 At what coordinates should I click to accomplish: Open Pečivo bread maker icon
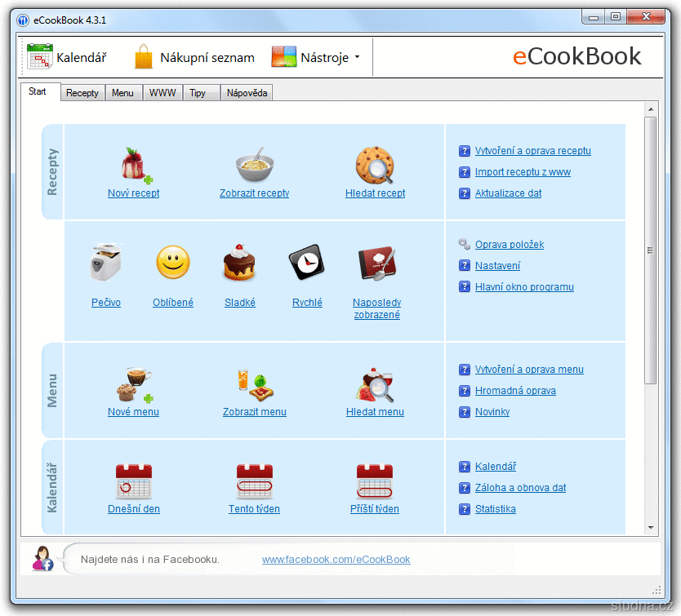tap(106, 262)
